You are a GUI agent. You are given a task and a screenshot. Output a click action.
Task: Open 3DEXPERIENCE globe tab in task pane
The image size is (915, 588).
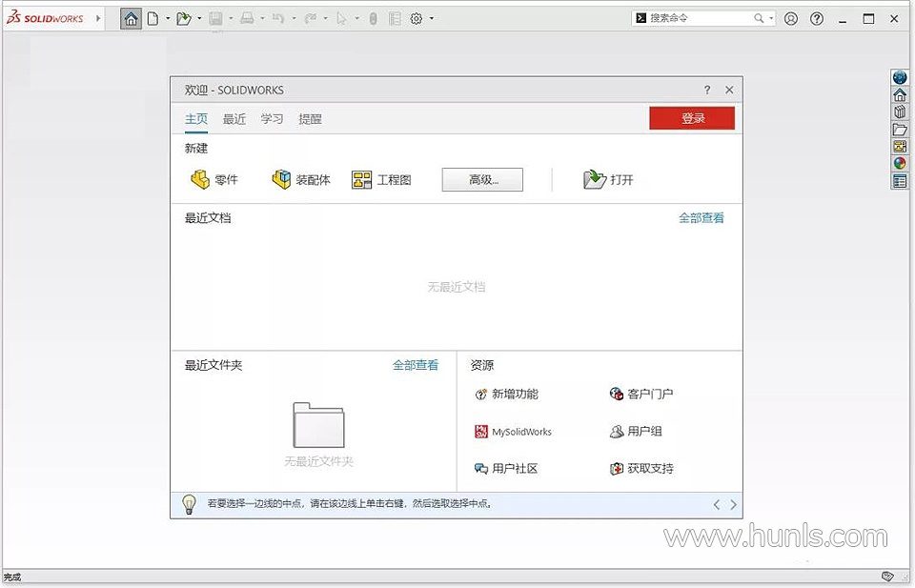[x=900, y=77]
